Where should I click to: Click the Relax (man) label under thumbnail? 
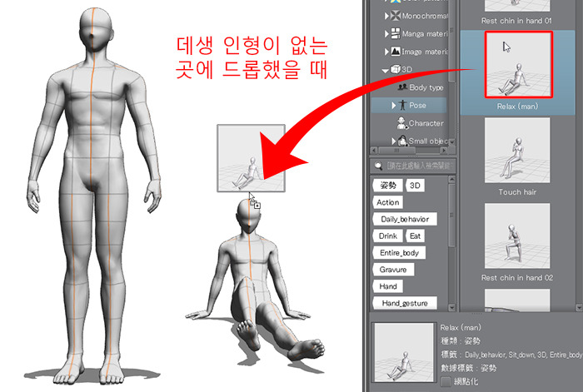(517, 107)
